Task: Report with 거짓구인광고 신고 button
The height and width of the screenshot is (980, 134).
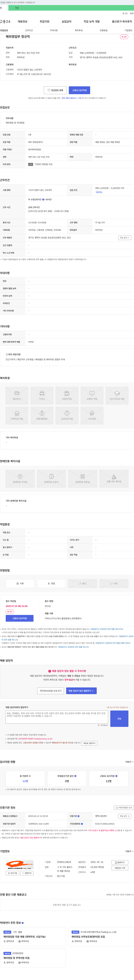Action: 124,807
